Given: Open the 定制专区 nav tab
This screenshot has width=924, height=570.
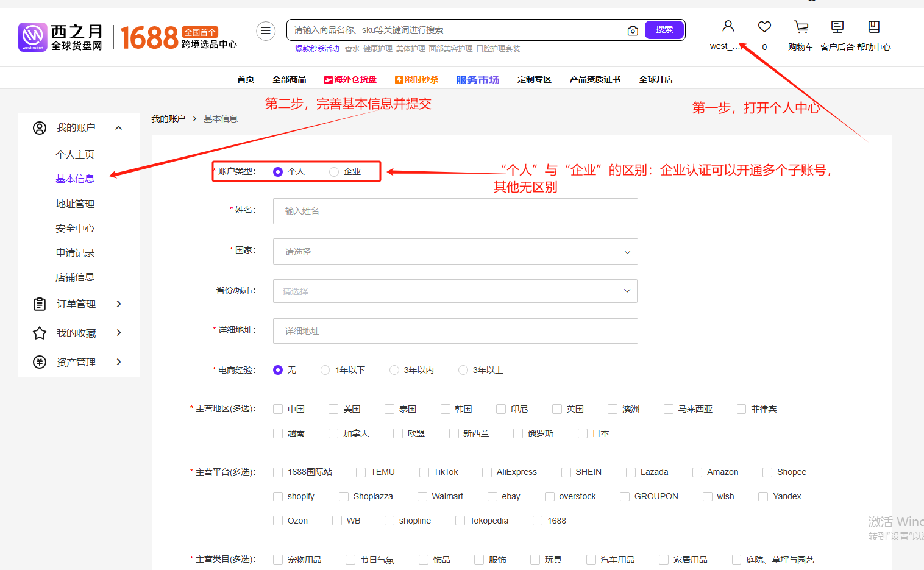Looking at the screenshot, I should click(535, 79).
